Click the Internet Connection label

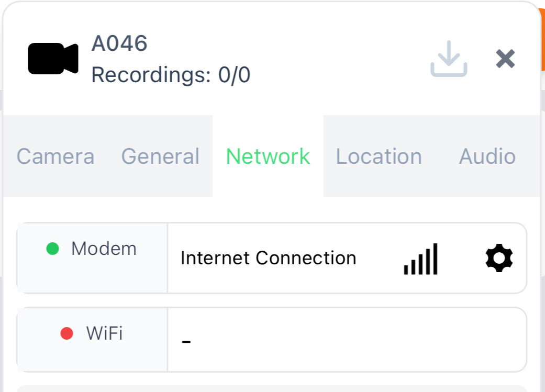point(268,257)
